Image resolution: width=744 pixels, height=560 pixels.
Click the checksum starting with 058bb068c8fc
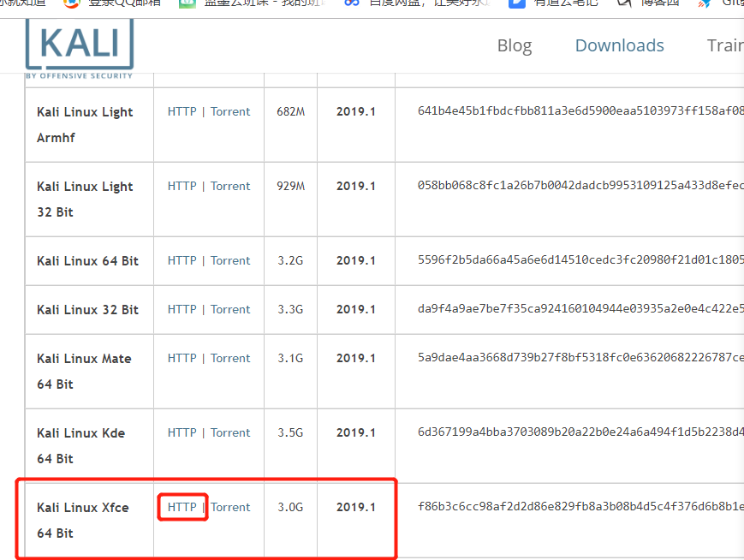(x=580, y=185)
